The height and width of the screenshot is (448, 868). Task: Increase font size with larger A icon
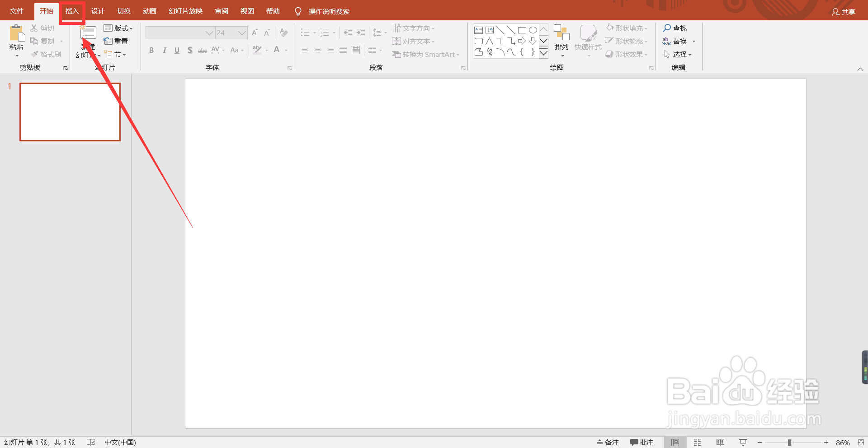(x=255, y=33)
